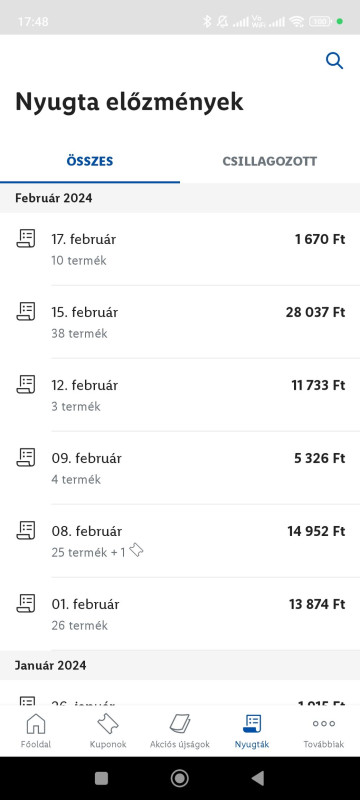Tap the Android recent apps square
This screenshot has width=360, height=800.
101,778
